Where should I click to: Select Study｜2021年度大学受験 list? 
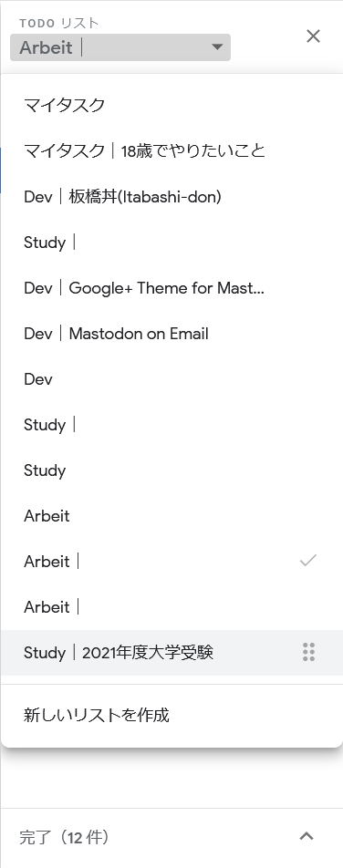click(x=171, y=653)
